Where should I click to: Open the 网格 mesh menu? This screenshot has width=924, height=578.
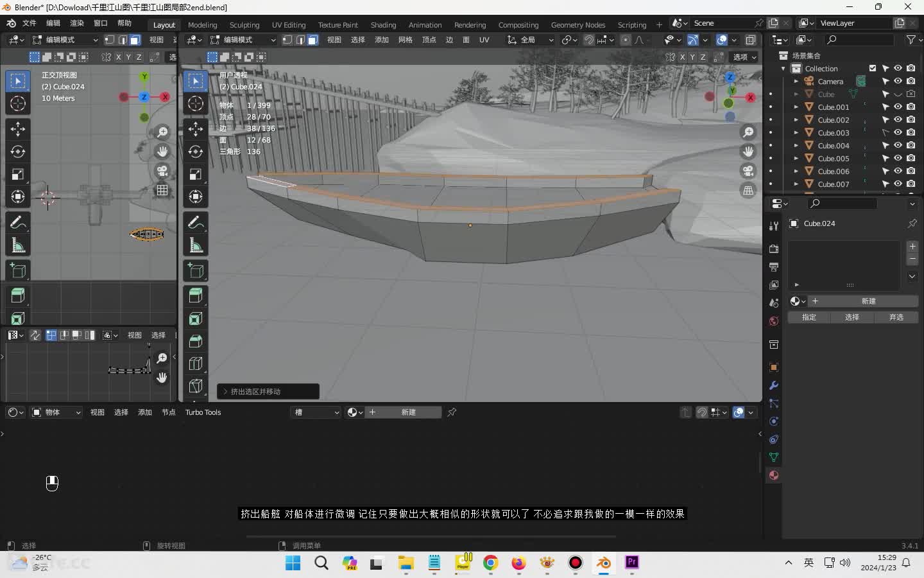point(406,40)
